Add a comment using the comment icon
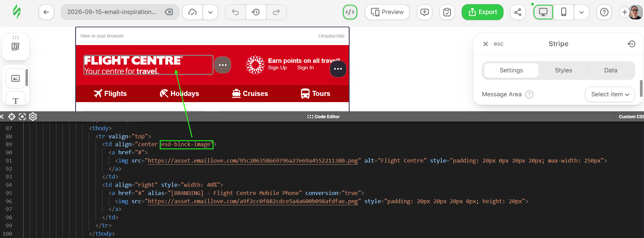The width and height of the screenshot is (644, 238). click(x=424, y=12)
